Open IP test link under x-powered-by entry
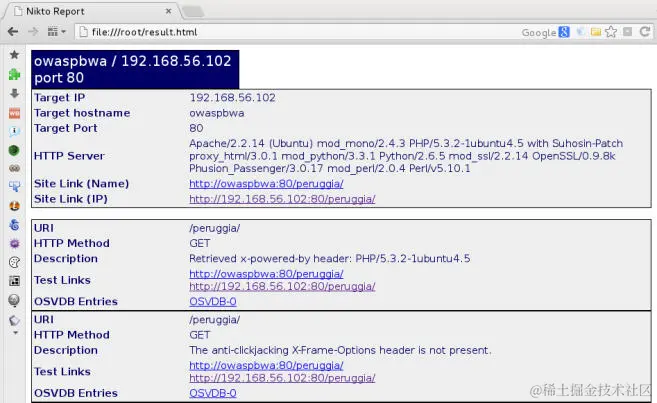The width and height of the screenshot is (657, 403). [282, 287]
